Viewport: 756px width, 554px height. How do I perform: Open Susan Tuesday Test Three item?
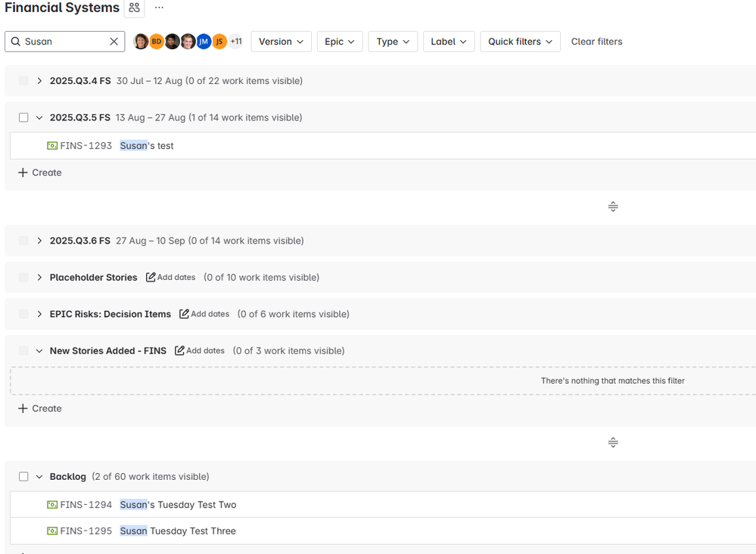pyautogui.click(x=178, y=531)
